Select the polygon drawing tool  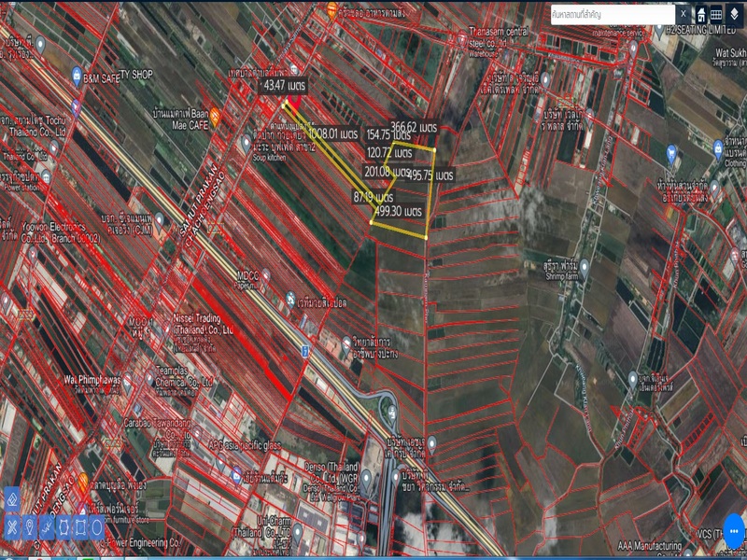[x=63, y=528]
